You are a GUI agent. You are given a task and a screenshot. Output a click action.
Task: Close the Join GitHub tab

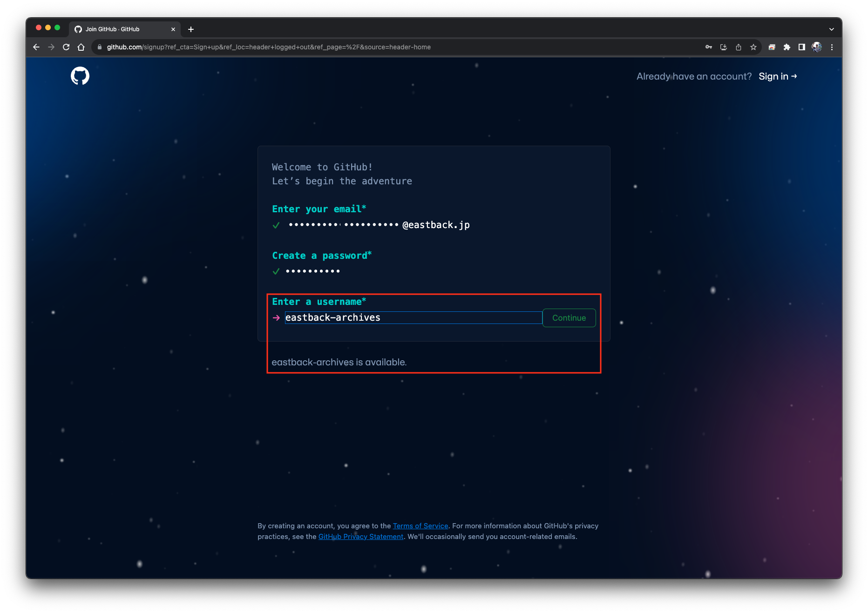pos(173,29)
